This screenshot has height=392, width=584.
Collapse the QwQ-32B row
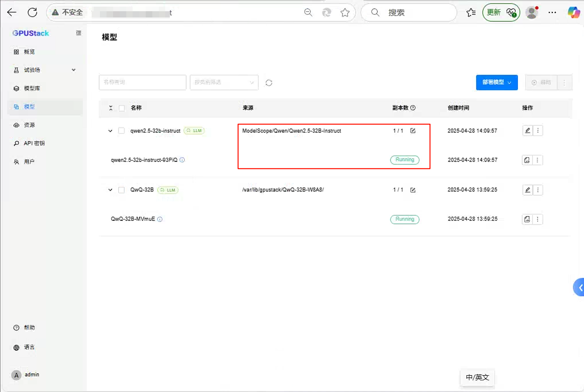point(110,190)
